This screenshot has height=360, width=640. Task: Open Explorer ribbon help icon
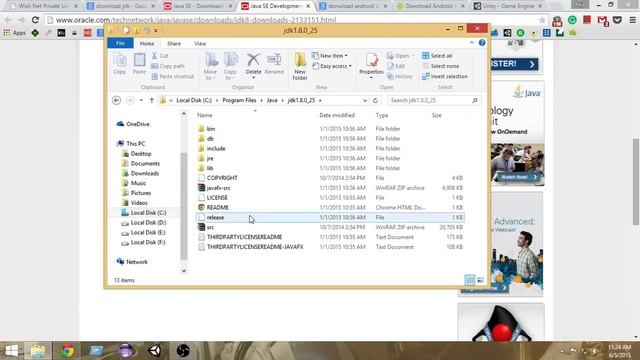point(482,43)
